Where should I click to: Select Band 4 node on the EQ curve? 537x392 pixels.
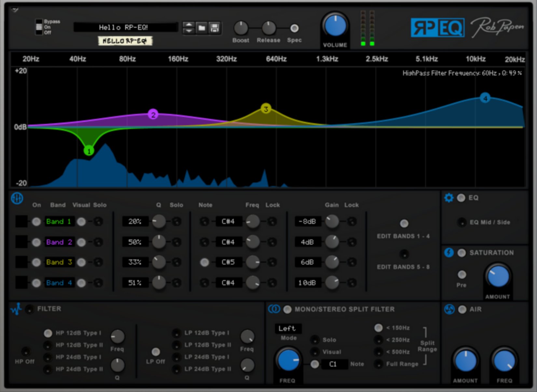tap(485, 98)
